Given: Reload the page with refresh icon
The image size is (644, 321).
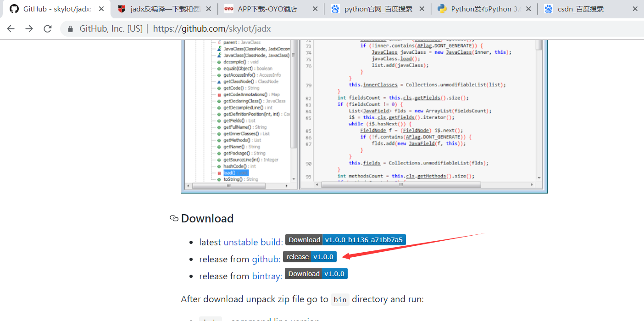Looking at the screenshot, I should (x=47, y=28).
